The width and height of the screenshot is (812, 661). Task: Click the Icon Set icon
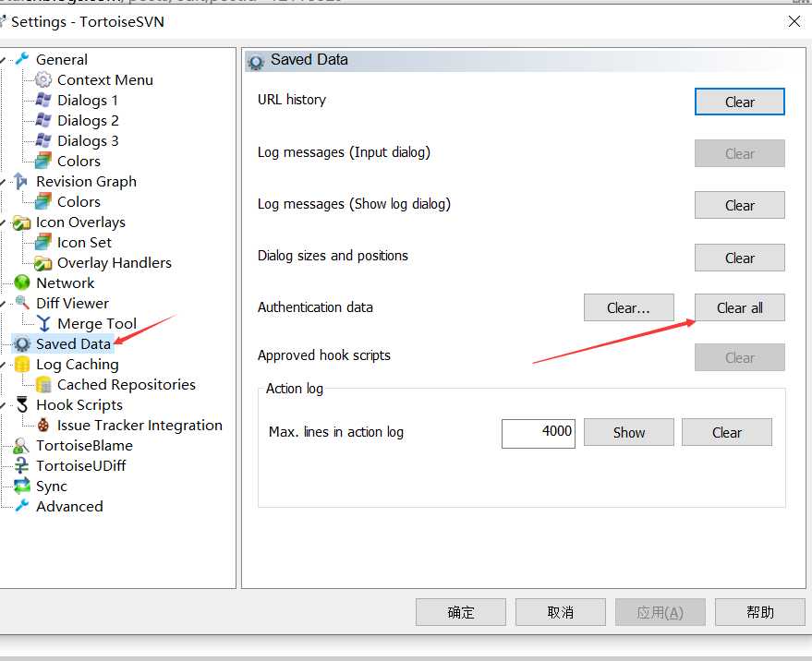[x=43, y=242]
